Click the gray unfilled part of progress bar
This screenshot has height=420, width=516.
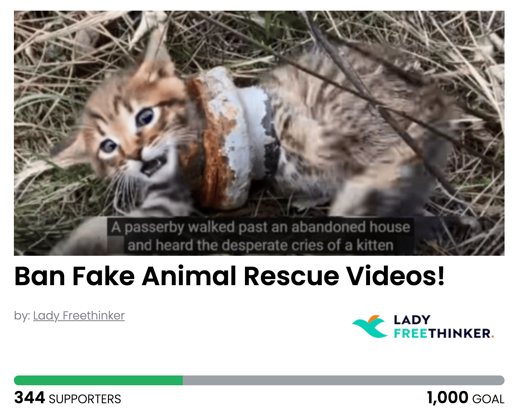(x=343, y=380)
